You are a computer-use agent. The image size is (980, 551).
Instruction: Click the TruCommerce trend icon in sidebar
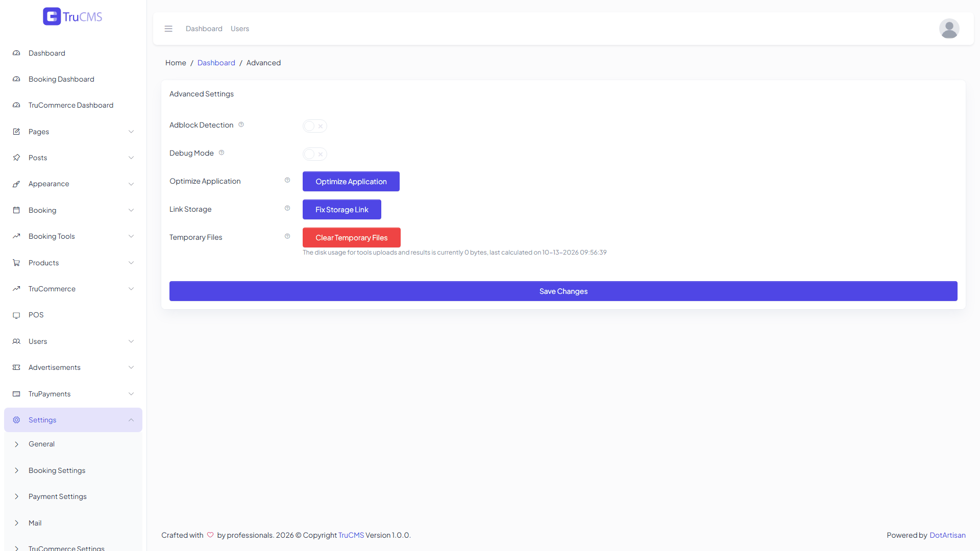pos(16,289)
